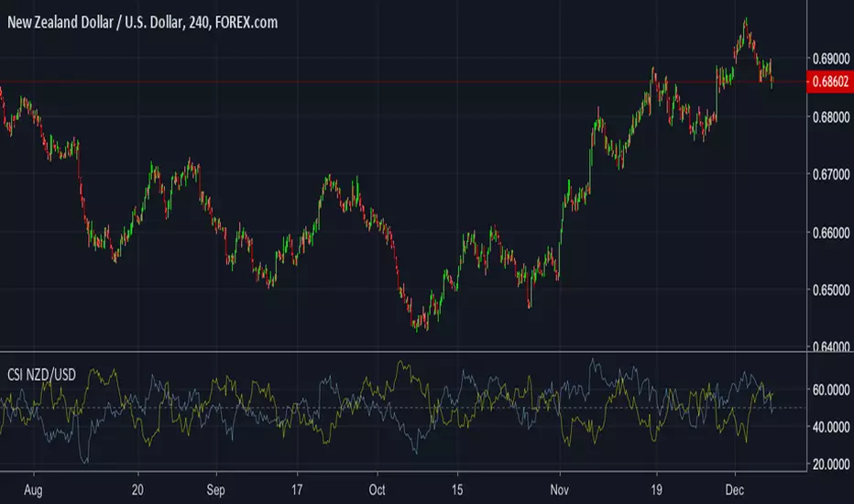854x504 pixels.
Task: Click the Sep date label on time axis
Action: click(x=215, y=490)
